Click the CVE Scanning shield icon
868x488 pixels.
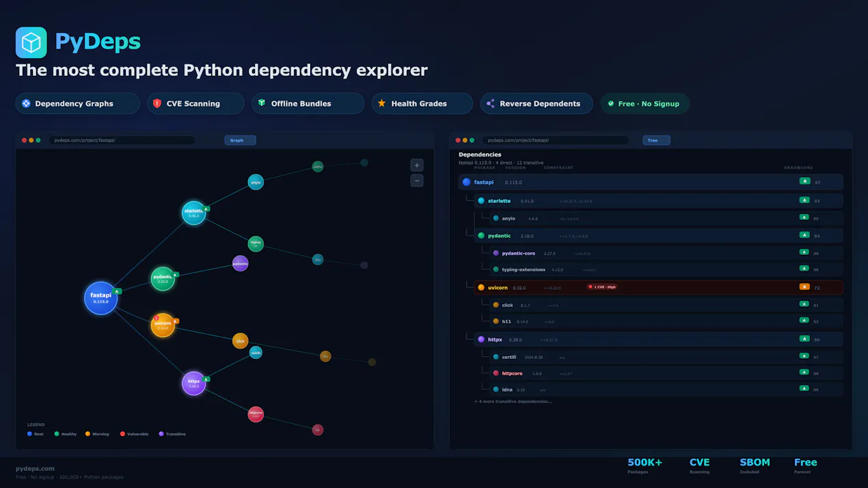[157, 103]
